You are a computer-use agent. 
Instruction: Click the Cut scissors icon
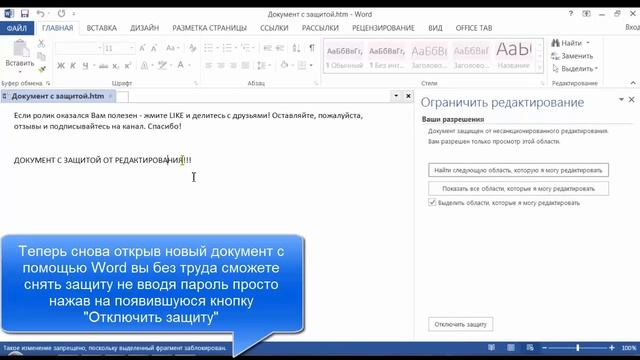(x=41, y=43)
